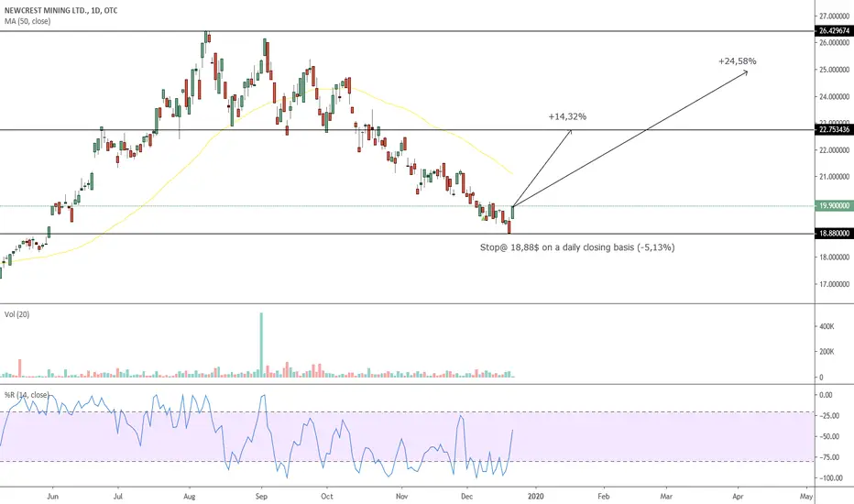Click the 200K volume axis label
Screen dimensions: 854x504
click(827, 352)
